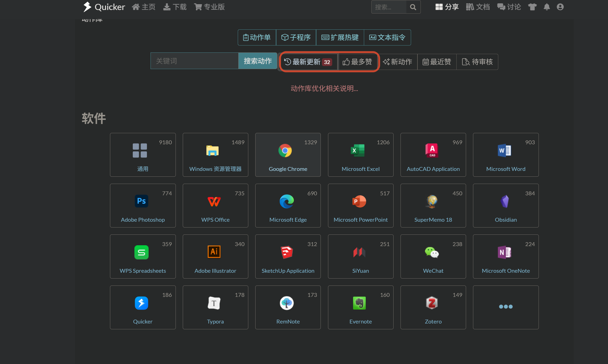
Task: Switch to the 文本指令 tab
Action: (x=387, y=37)
